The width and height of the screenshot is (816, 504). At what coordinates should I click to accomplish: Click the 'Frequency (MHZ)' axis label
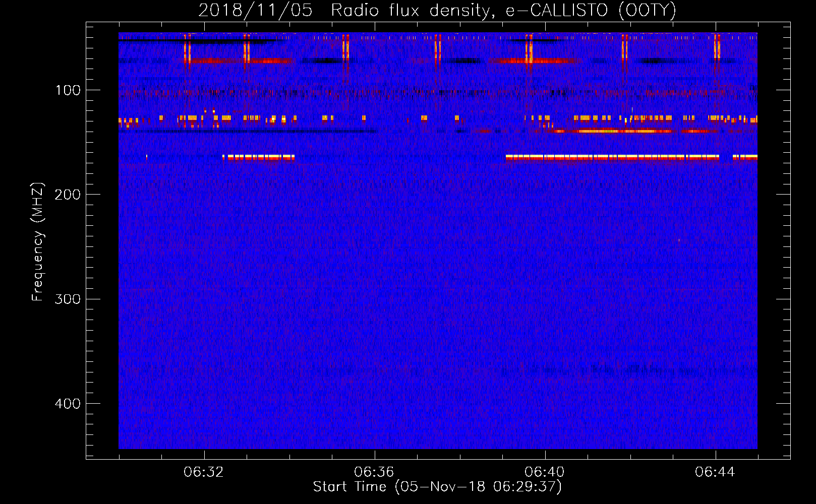coord(38,242)
